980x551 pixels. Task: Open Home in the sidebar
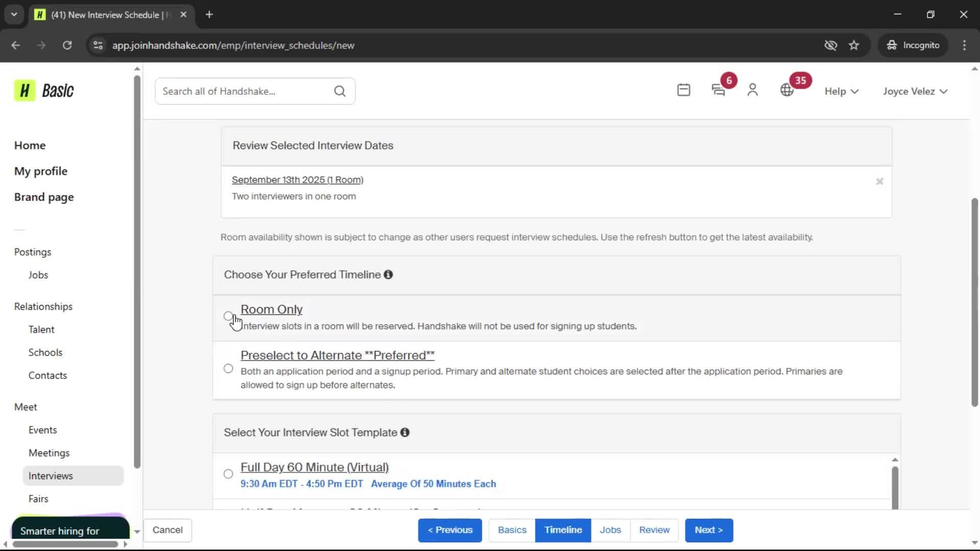[30, 145]
